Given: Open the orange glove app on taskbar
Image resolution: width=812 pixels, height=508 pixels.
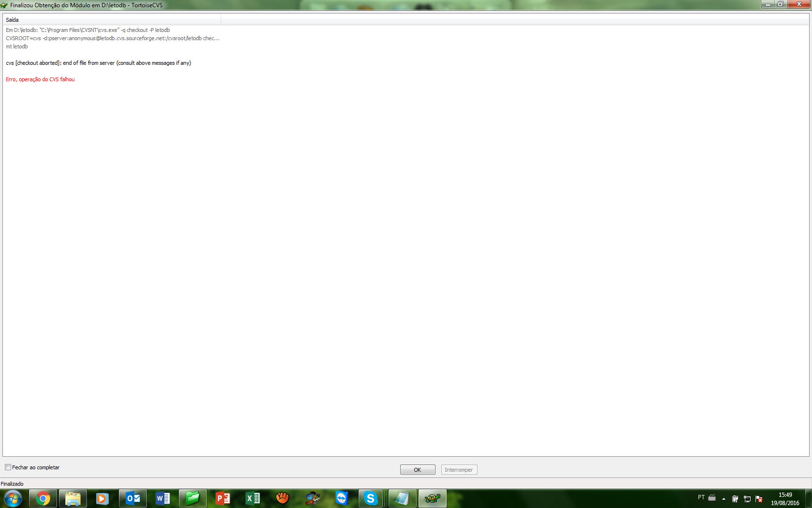Looking at the screenshot, I should (283, 498).
